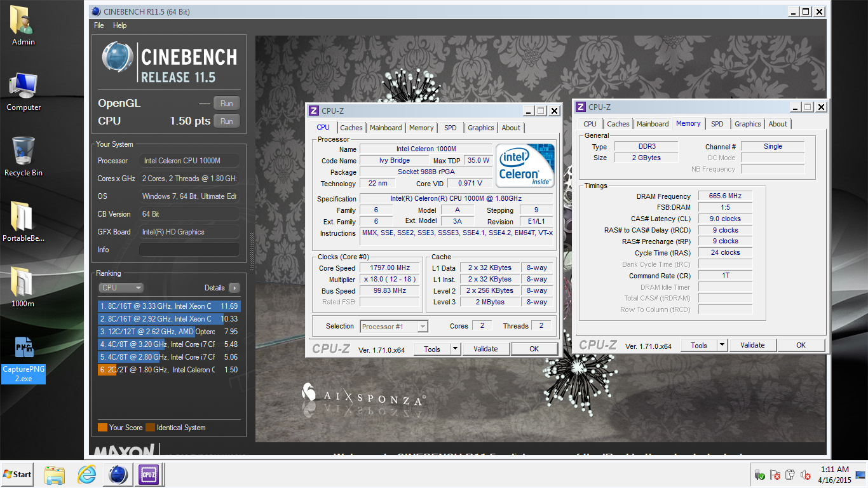Screen dimensions: 868x488
Task: Switch to Graphics tab in CPU-Z Memory window
Action: (748, 124)
